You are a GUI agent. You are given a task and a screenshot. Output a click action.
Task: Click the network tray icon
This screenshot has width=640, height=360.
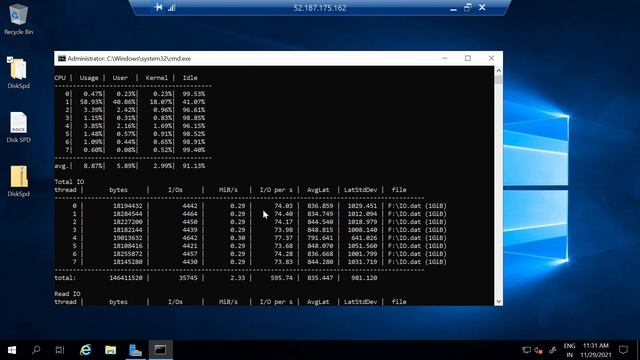[x=527, y=350]
